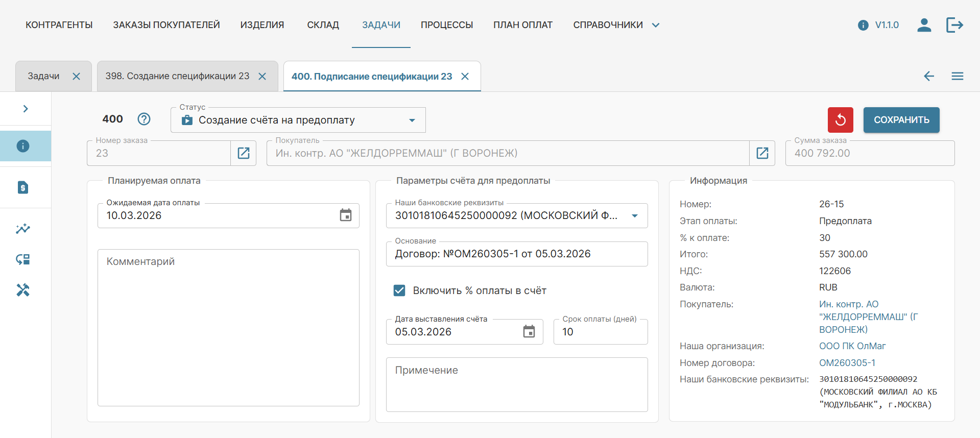Expand the left sidebar with chevron

(26, 109)
